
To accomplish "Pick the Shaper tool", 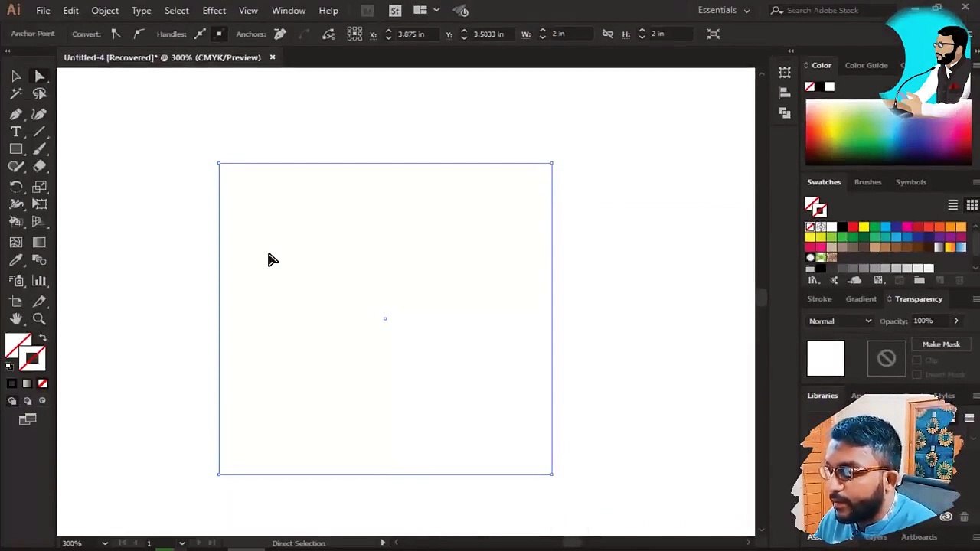I will tap(16, 167).
